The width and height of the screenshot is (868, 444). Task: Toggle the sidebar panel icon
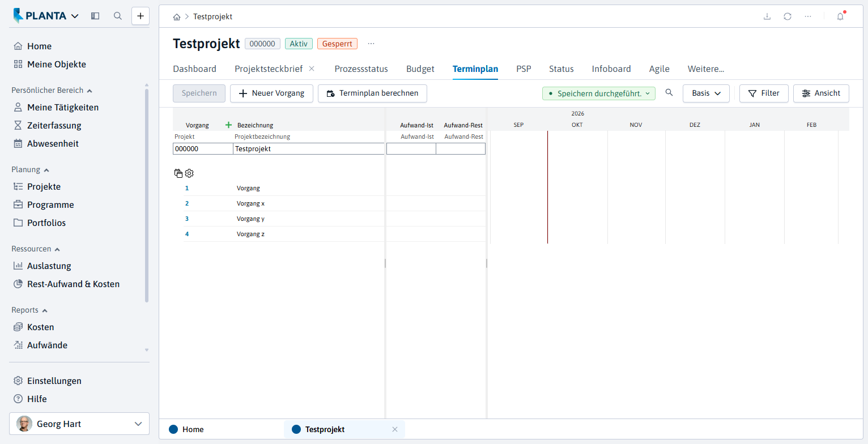[x=95, y=16]
